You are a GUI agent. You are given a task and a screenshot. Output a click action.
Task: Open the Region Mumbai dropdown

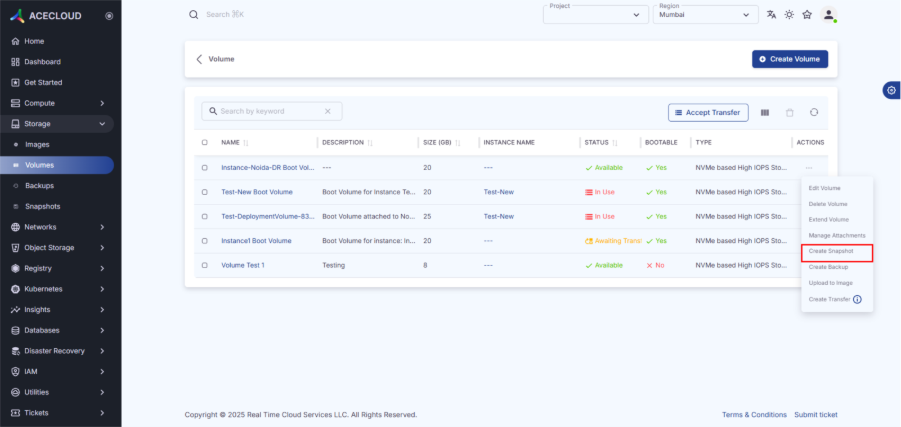click(x=706, y=15)
